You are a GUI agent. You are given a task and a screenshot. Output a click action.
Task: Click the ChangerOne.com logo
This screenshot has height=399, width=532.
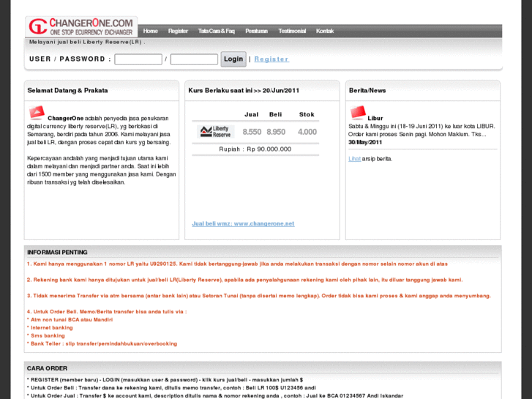pyautogui.click(x=81, y=27)
